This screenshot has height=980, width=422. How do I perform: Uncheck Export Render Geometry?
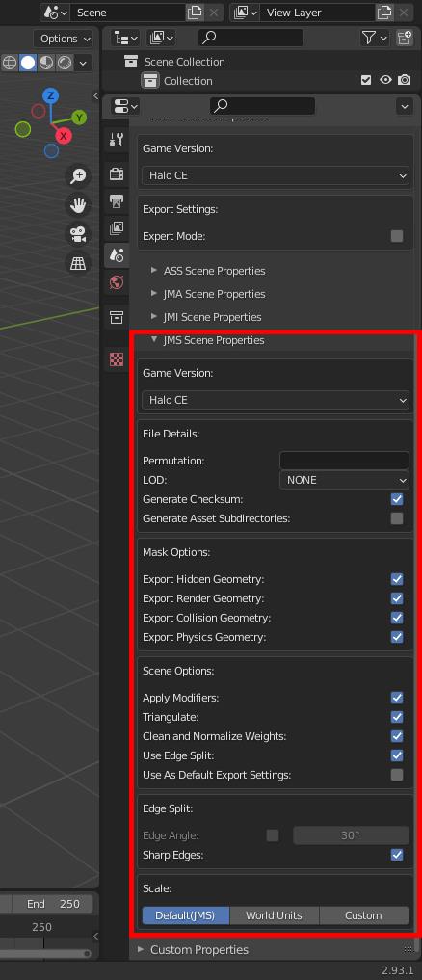(x=397, y=598)
